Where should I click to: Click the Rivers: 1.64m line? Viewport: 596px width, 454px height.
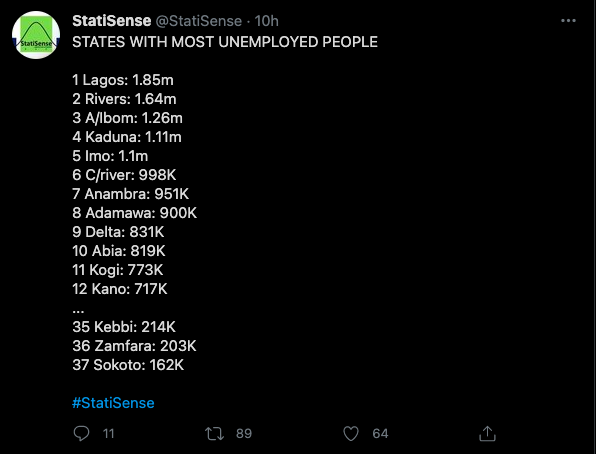(x=124, y=99)
